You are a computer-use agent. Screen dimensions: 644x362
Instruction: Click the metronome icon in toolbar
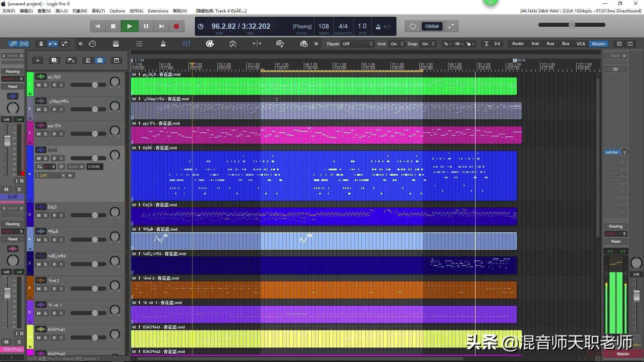(x=163, y=44)
